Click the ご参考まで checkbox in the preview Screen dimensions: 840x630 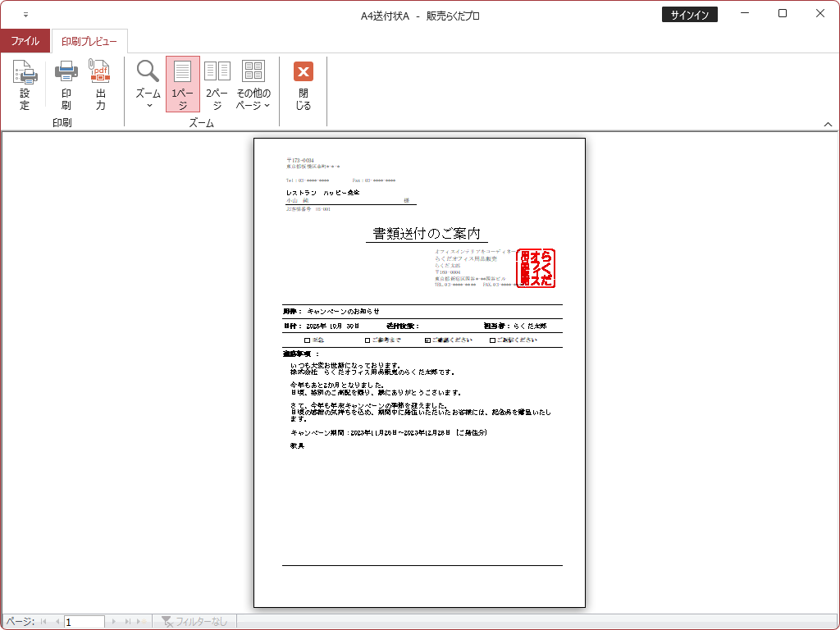click(367, 340)
